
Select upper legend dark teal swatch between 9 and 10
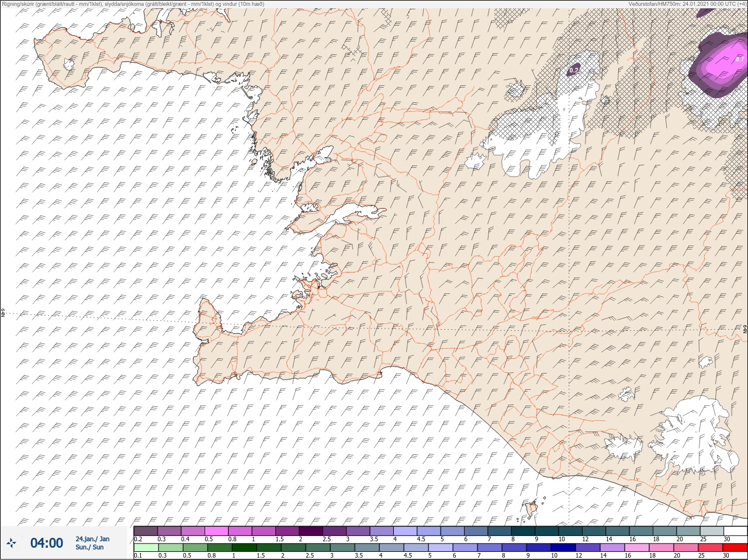pos(548,531)
